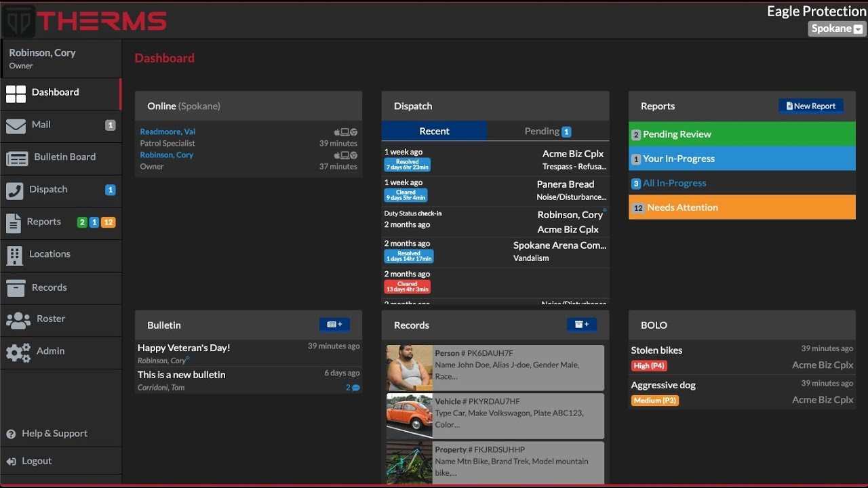This screenshot has width=868, height=488.
Task: Open the 'Happy Veteran's Day!' bulletin
Action: (x=184, y=348)
